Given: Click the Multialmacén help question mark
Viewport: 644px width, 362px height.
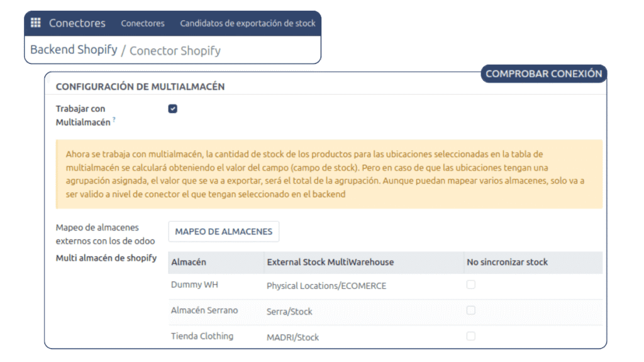Looking at the screenshot, I should pyautogui.click(x=114, y=120).
